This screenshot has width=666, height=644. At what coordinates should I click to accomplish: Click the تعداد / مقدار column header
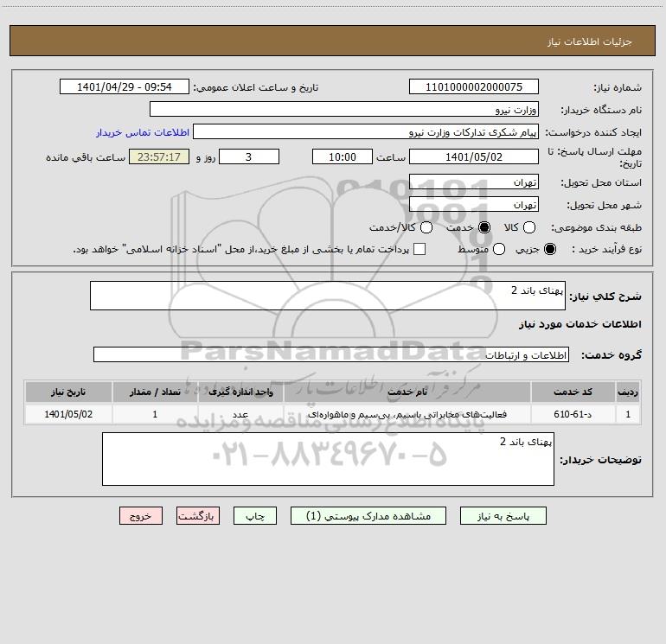point(155,392)
